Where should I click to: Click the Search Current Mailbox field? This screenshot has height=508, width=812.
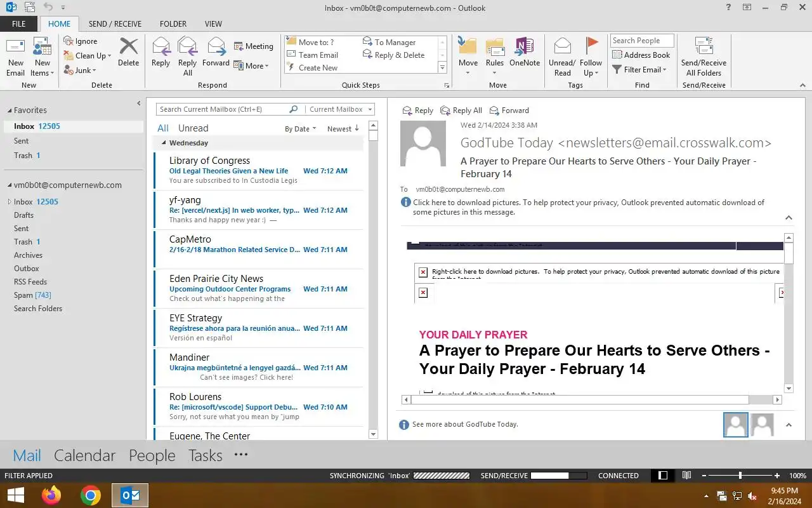[x=222, y=109]
